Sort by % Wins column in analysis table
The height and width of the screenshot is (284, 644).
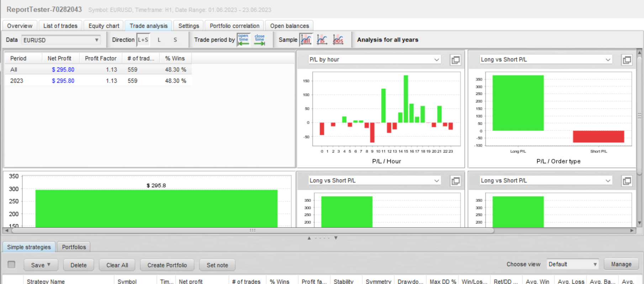tap(175, 58)
